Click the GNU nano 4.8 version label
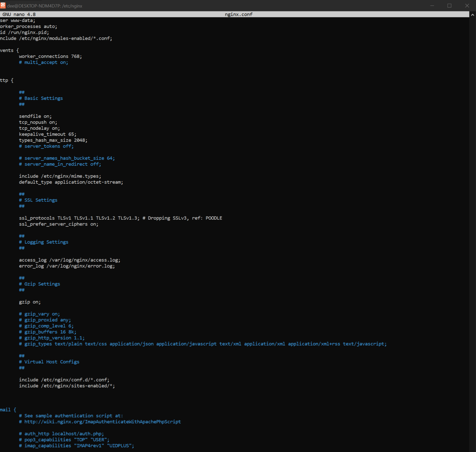This screenshot has width=476, height=452. [x=19, y=14]
